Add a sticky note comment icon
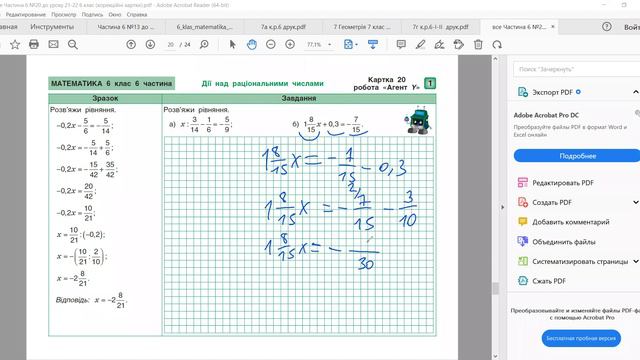This screenshot has height=360, width=640. tap(401, 44)
